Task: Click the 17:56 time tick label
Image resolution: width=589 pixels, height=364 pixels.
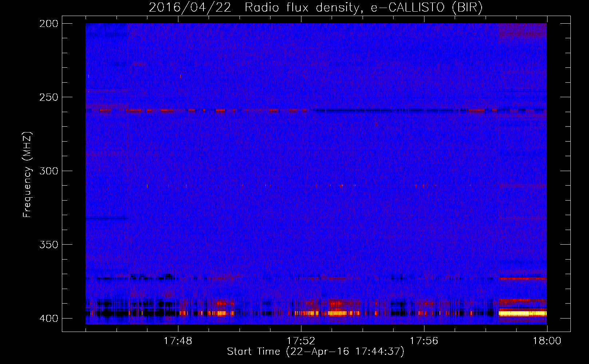Action: 424,341
